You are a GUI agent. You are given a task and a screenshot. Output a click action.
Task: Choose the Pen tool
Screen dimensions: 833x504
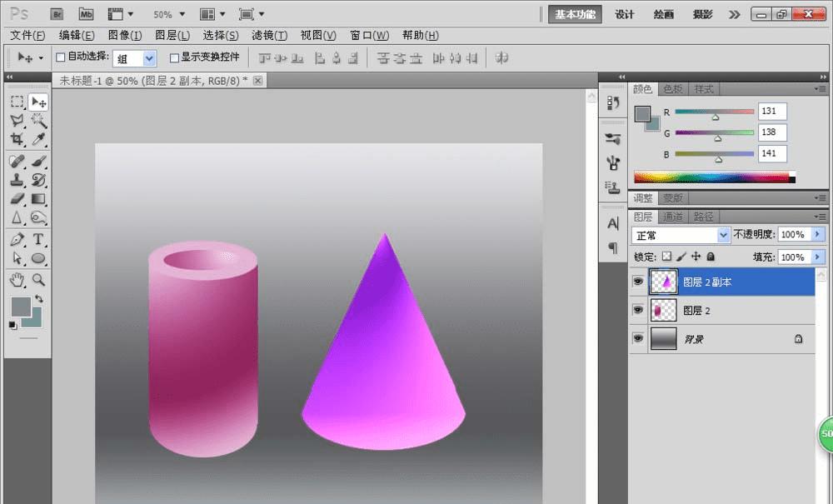pyautogui.click(x=17, y=239)
